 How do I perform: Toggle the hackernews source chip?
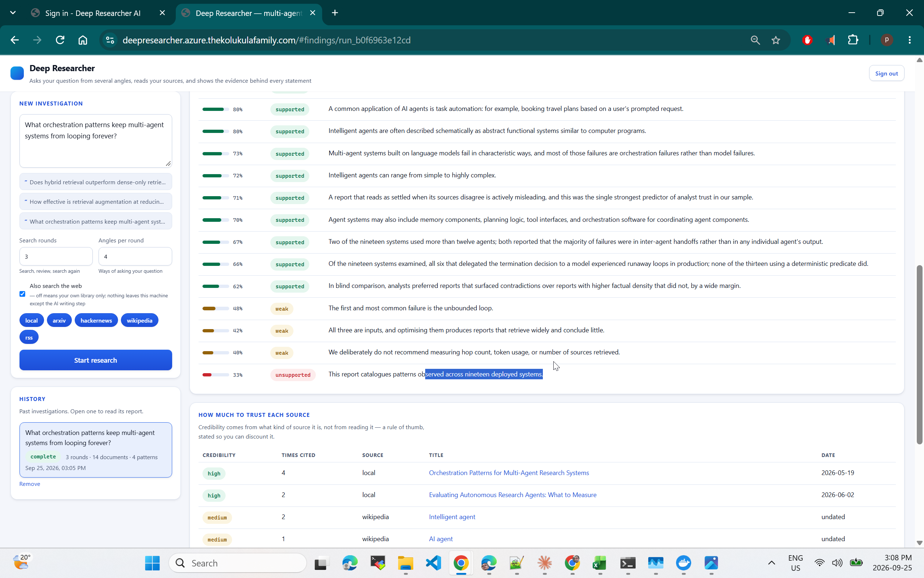[96, 320]
